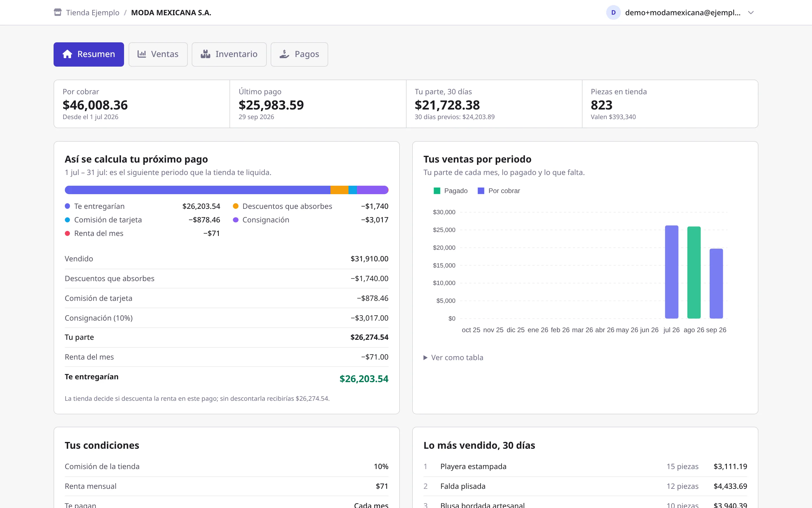Screen dimensions: 812x508
Task: Click the table value −$1,740.00
Action: point(369,279)
